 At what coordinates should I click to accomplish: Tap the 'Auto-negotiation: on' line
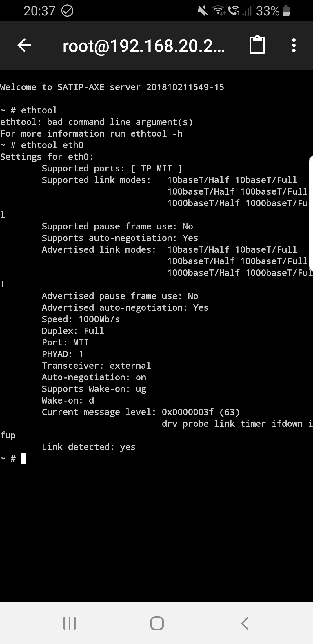point(94,377)
